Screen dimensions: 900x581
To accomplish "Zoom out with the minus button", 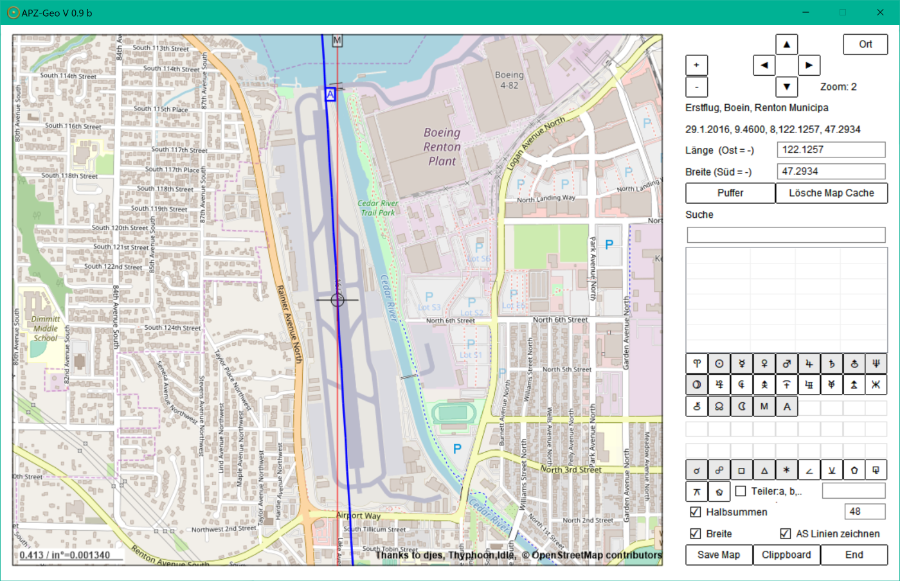I will pos(697,87).
